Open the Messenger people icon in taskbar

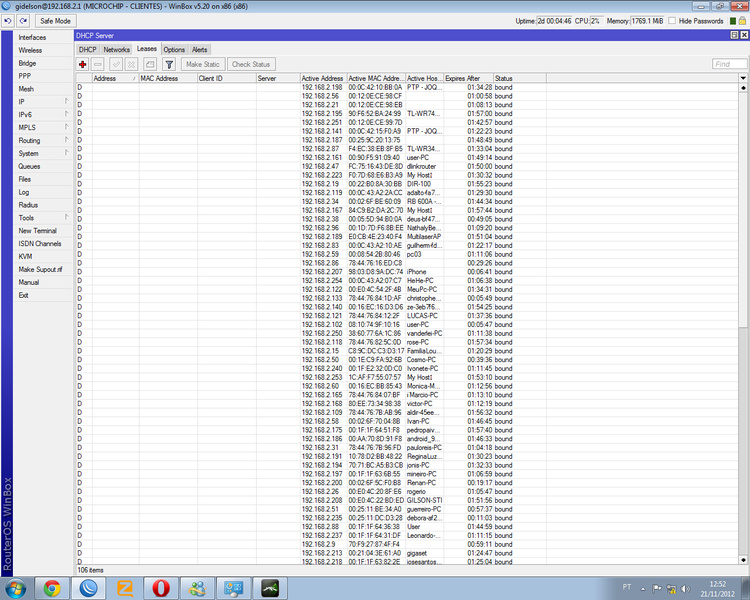coord(197,588)
